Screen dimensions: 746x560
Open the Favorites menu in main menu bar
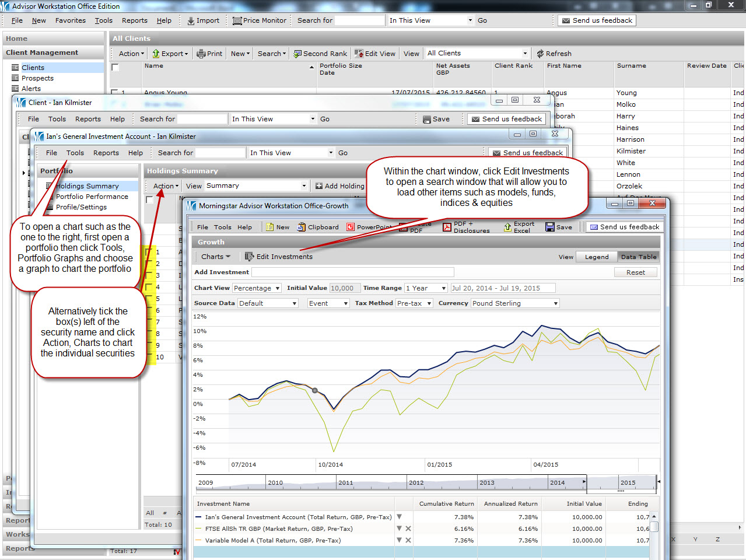(x=70, y=20)
